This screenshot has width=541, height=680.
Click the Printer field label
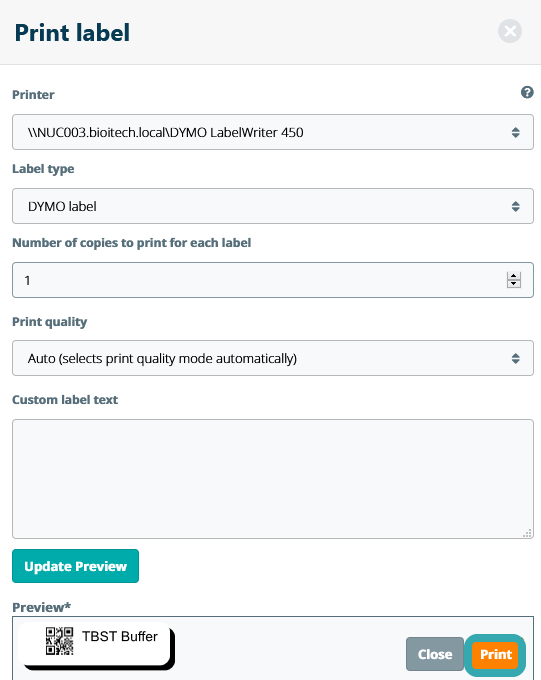tap(33, 95)
